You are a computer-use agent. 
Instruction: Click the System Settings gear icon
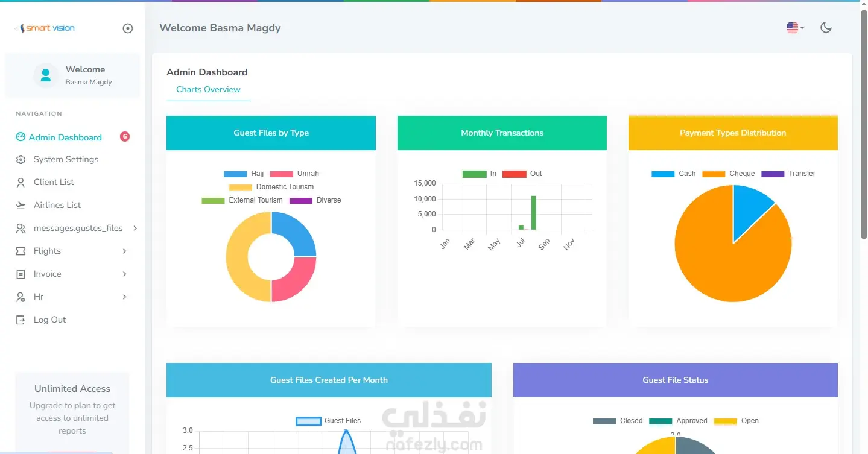pyautogui.click(x=21, y=160)
